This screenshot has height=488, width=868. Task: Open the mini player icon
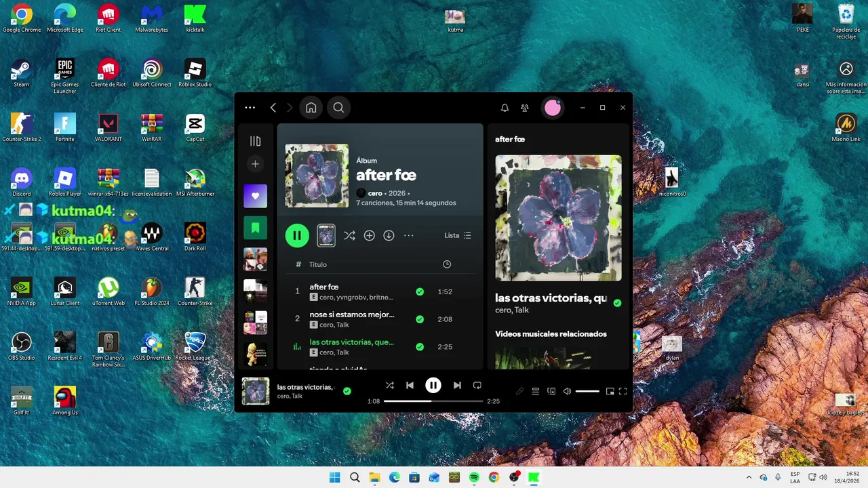(610, 391)
